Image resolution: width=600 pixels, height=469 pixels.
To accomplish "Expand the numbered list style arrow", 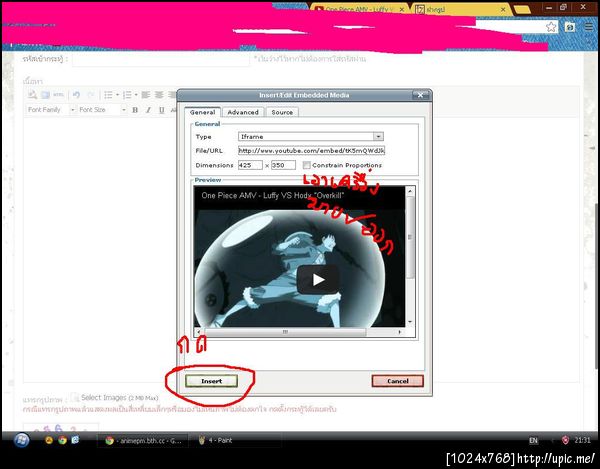I will pos(136,95).
